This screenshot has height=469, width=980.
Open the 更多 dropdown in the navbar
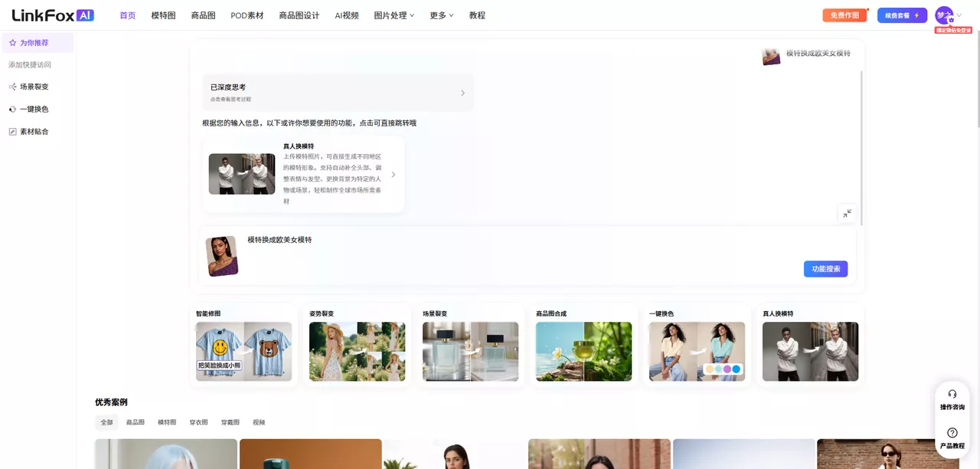(x=440, y=15)
